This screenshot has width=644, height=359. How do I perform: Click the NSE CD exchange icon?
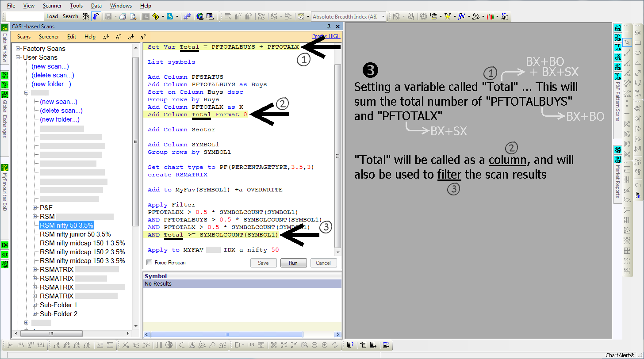click(x=5, y=84)
